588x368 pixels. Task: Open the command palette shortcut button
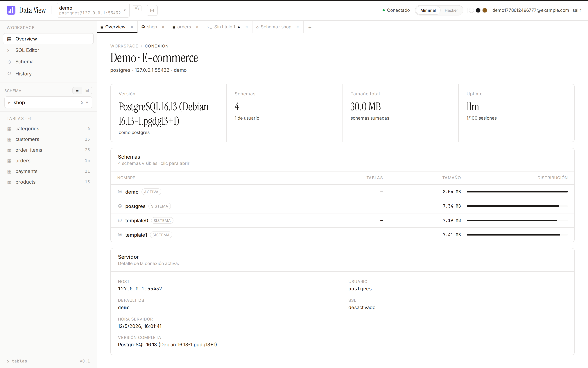click(x=137, y=8)
